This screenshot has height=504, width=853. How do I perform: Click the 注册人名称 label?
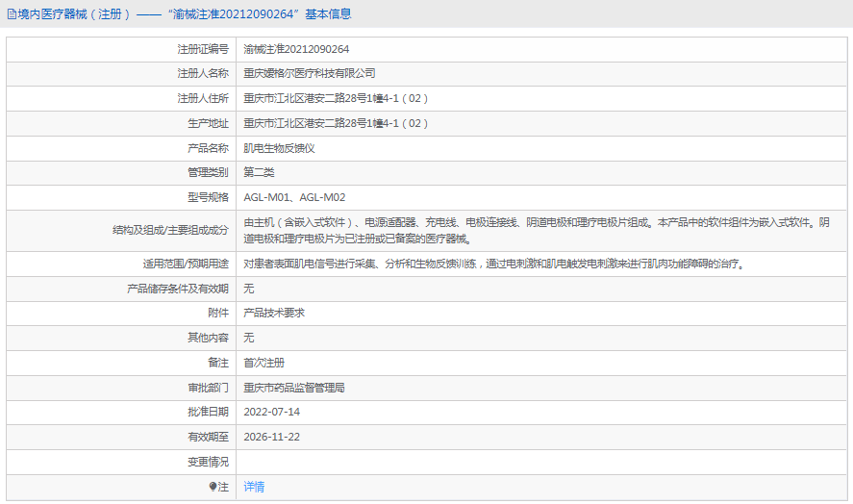pos(203,73)
